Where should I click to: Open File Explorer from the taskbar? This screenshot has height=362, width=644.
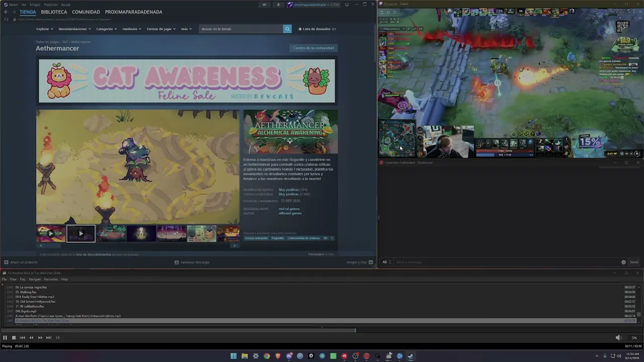(x=245, y=356)
